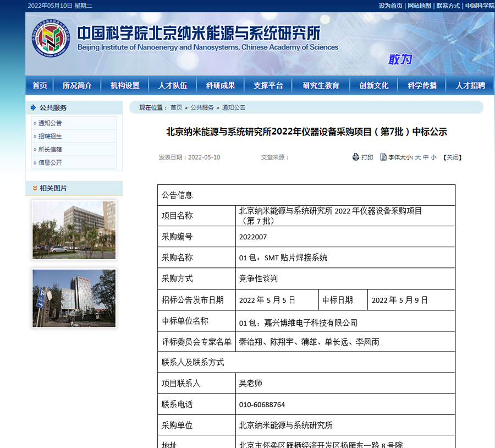Click the purchase number 2022007 cell
This screenshot has height=448, width=495.
pos(345,237)
